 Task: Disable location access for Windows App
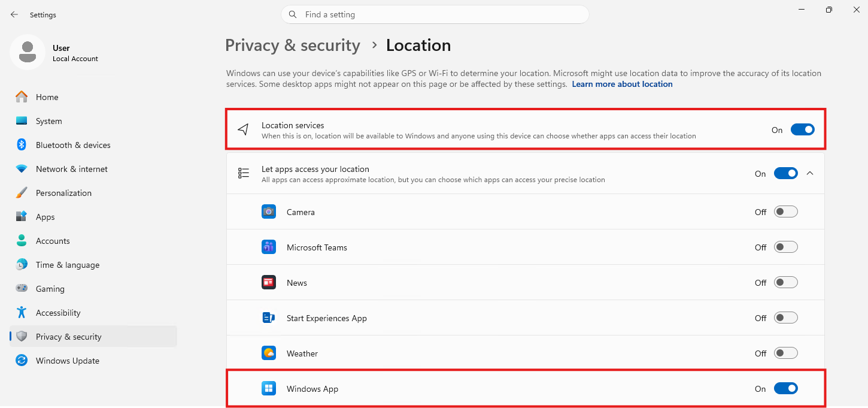(786, 388)
